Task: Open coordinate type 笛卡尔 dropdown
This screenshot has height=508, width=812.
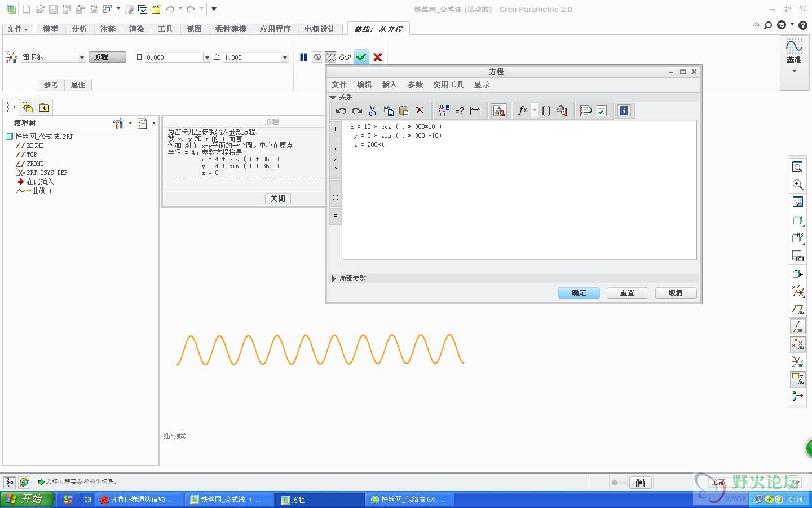Action: (x=82, y=57)
